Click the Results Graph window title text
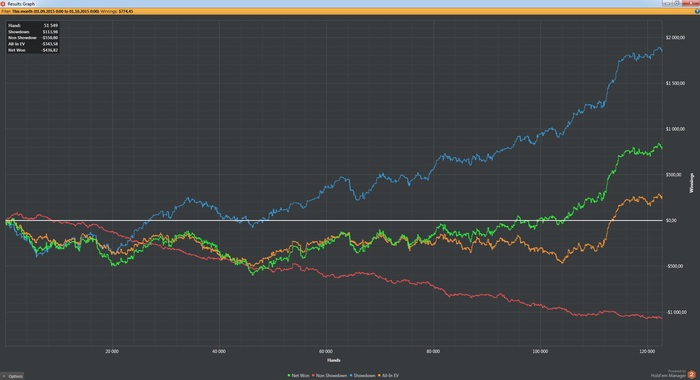This screenshot has height=380, width=700. point(21,4)
